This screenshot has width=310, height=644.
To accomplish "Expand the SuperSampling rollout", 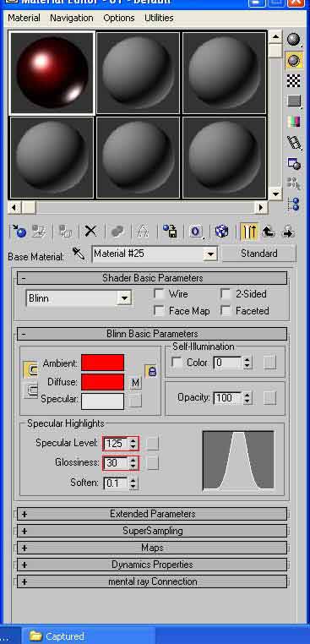I will [152, 531].
